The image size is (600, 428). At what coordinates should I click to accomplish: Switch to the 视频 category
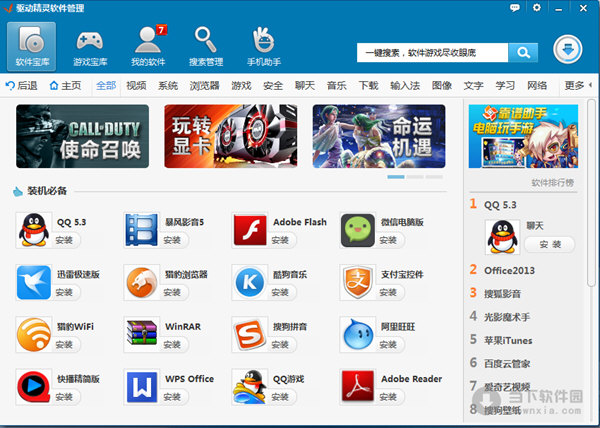[x=136, y=85]
